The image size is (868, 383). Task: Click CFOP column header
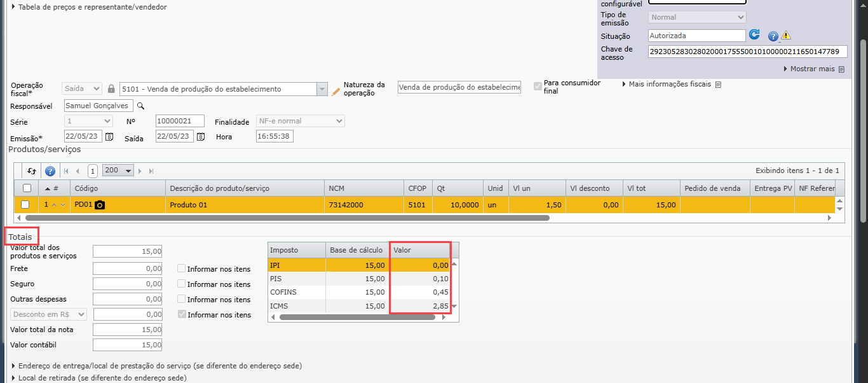418,188
